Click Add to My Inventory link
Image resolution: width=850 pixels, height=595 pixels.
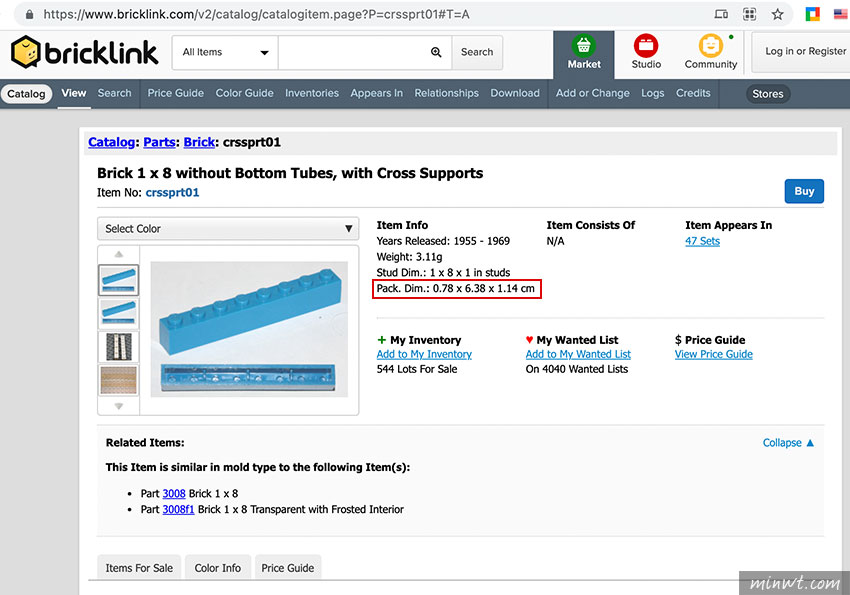point(424,354)
